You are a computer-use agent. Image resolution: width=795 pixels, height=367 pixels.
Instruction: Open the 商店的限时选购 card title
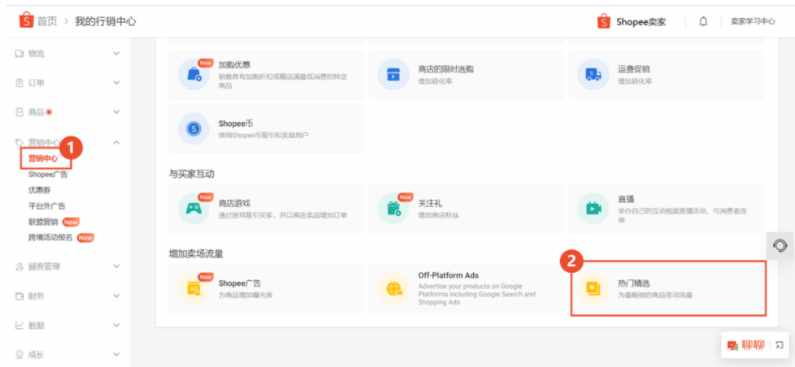coord(446,68)
